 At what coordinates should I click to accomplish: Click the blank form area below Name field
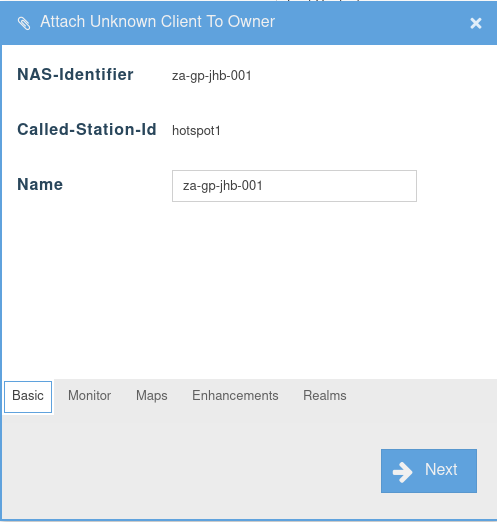click(248, 287)
